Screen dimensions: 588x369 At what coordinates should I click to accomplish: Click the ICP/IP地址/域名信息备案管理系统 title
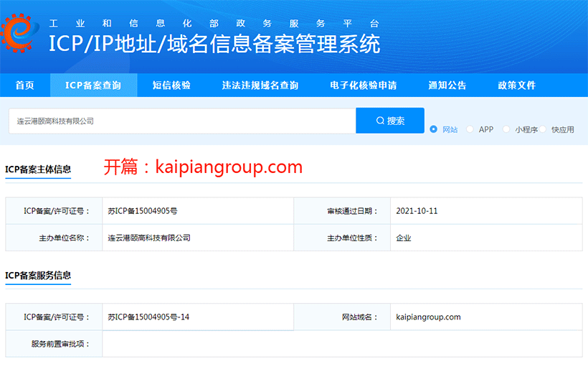click(214, 43)
